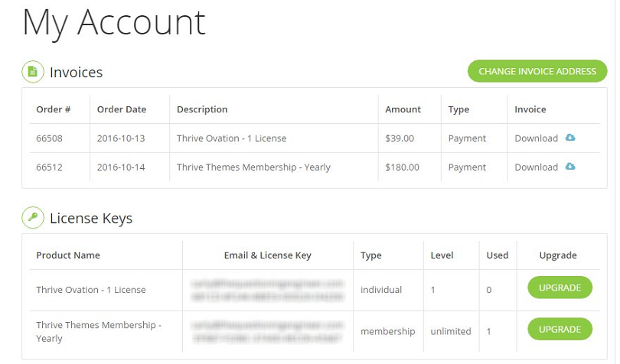620x364 pixels.
Task: Click the green Invoices document icon
Action: point(33,72)
